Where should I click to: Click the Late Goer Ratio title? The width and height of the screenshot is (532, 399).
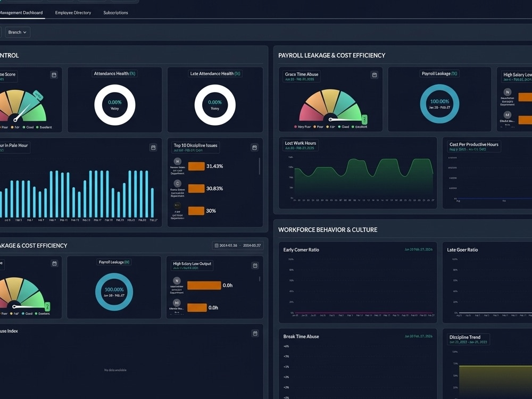pyautogui.click(x=462, y=250)
